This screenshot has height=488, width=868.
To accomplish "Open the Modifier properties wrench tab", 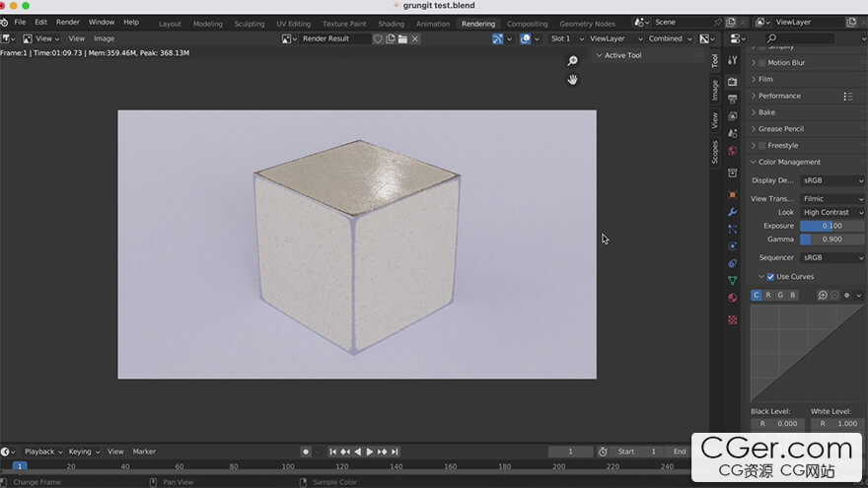I will point(732,211).
